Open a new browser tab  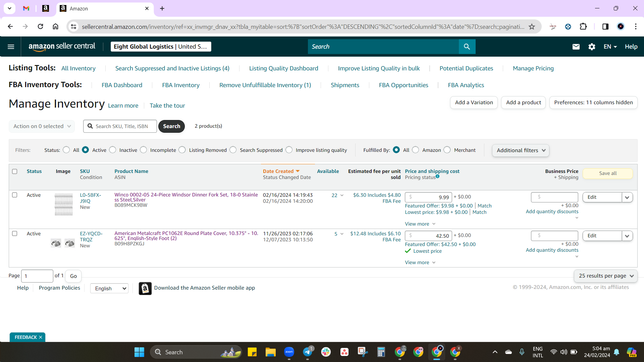(x=162, y=8)
